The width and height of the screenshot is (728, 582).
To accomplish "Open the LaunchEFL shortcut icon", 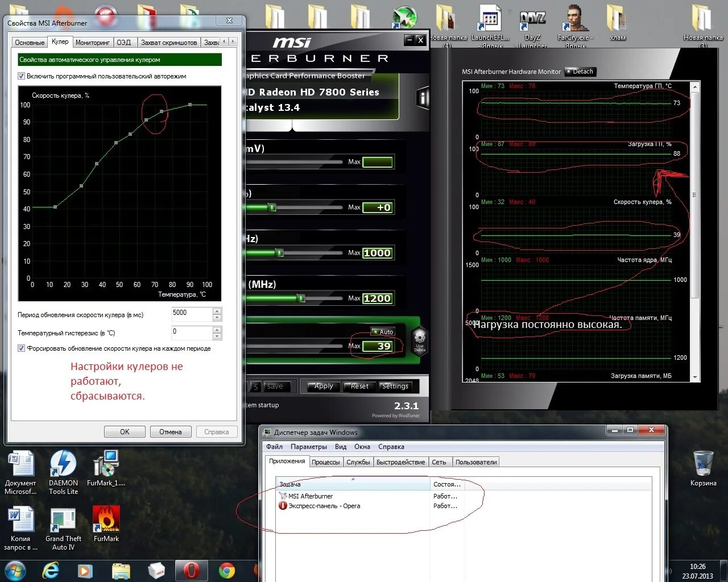I will click(490, 26).
